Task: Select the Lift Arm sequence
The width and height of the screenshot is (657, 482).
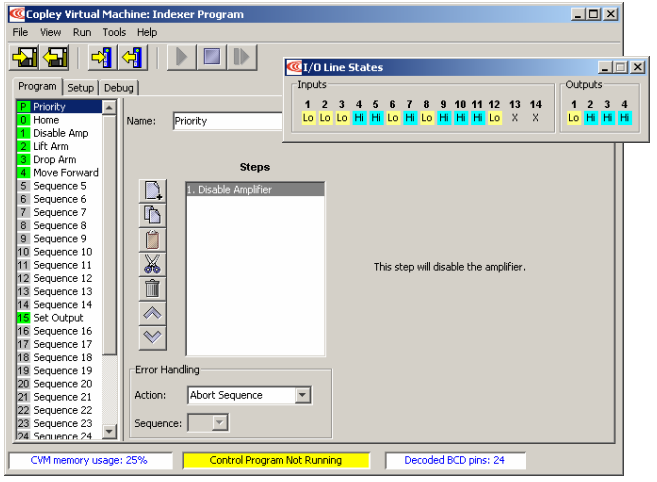Action: tap(59, 146)
